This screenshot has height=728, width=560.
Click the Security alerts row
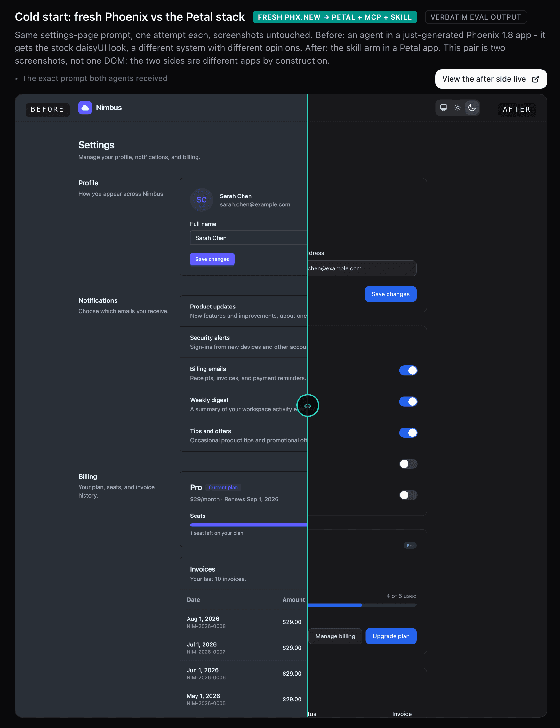tap(244, 342)
